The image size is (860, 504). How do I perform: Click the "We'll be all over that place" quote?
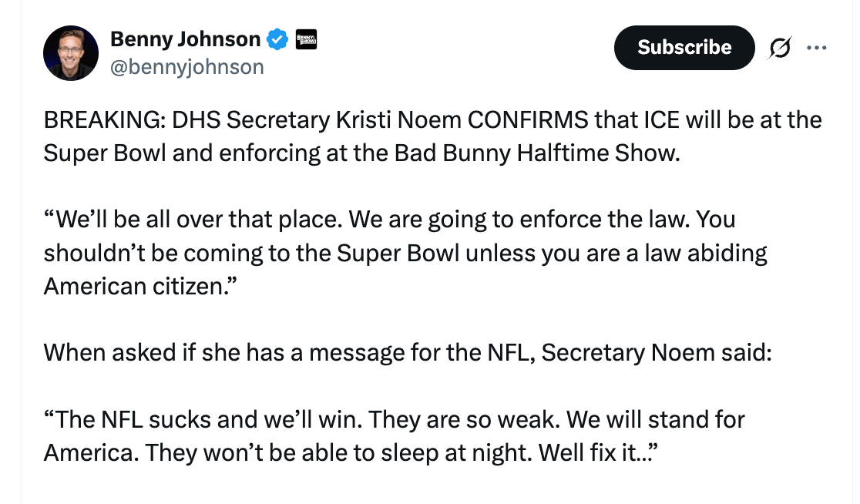(x=193, y=220)
